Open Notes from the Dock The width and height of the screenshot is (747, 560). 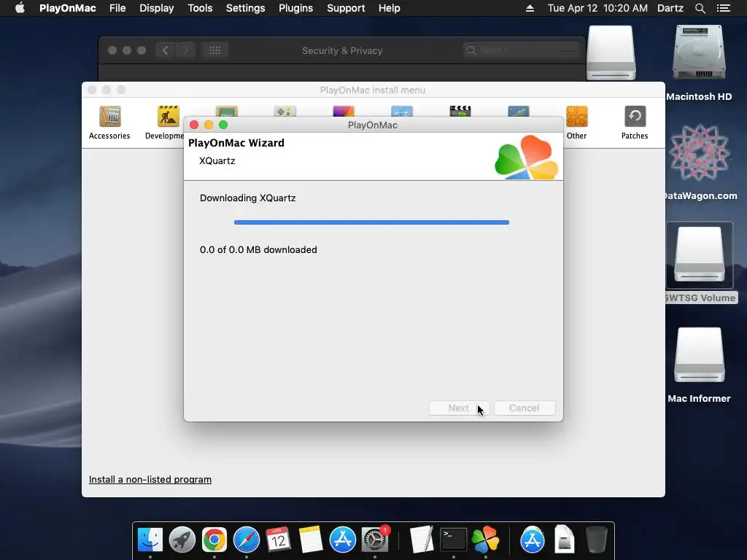311,540
